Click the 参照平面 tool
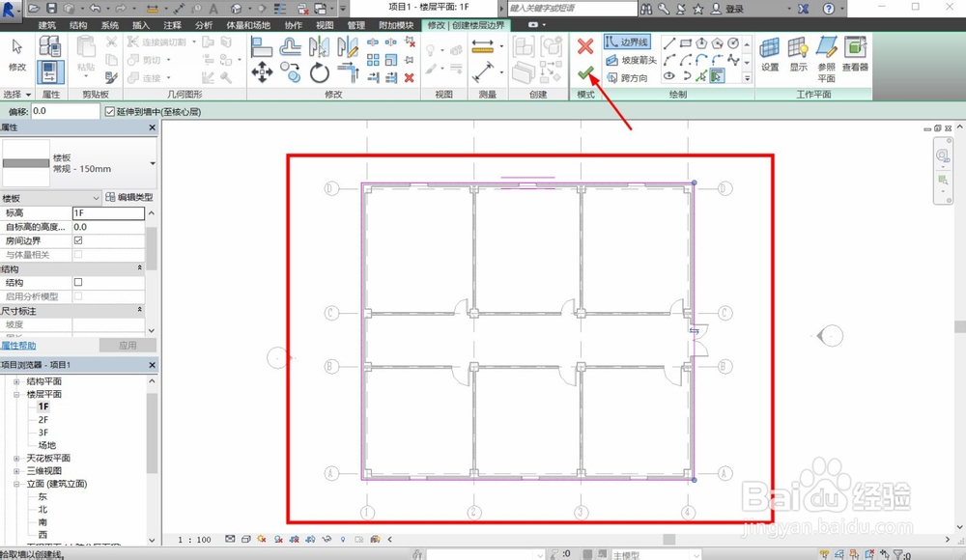This screenshot has height=560, width=966. point(826,59)
